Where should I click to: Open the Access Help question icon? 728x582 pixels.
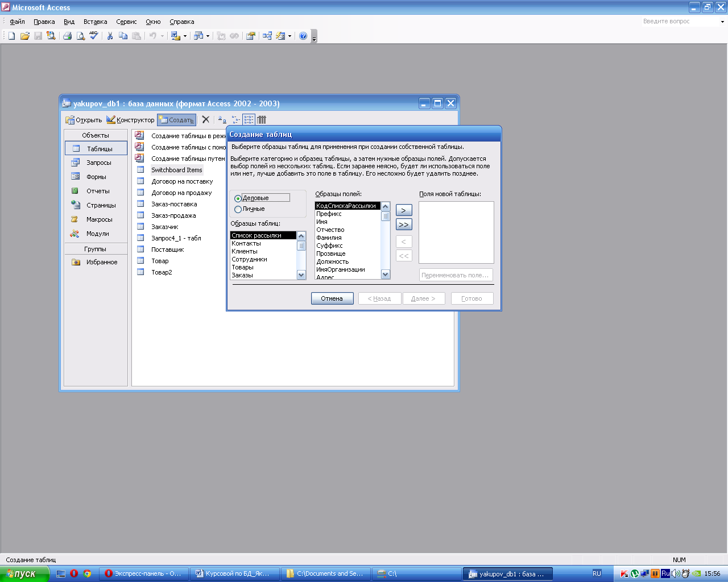pos(303,36)
